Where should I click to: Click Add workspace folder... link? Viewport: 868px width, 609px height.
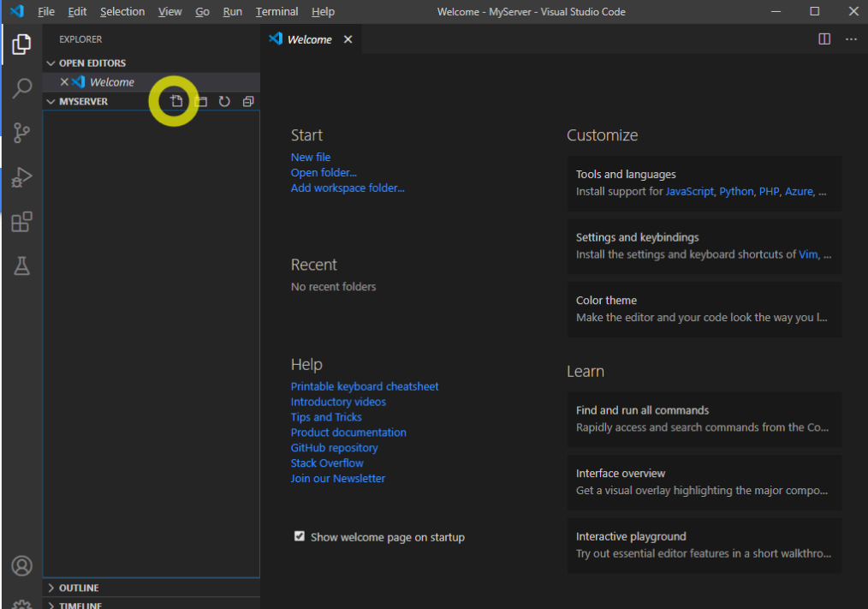coord(348,188)
